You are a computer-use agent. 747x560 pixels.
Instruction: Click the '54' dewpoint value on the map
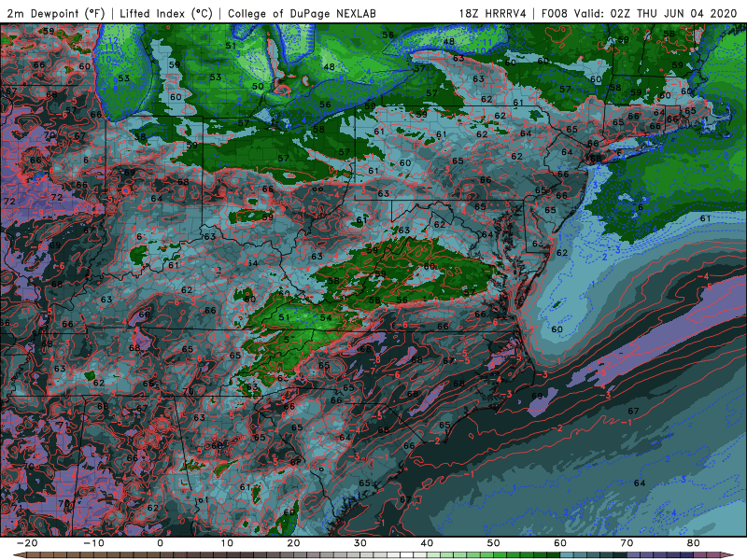(x=325, y=317)
